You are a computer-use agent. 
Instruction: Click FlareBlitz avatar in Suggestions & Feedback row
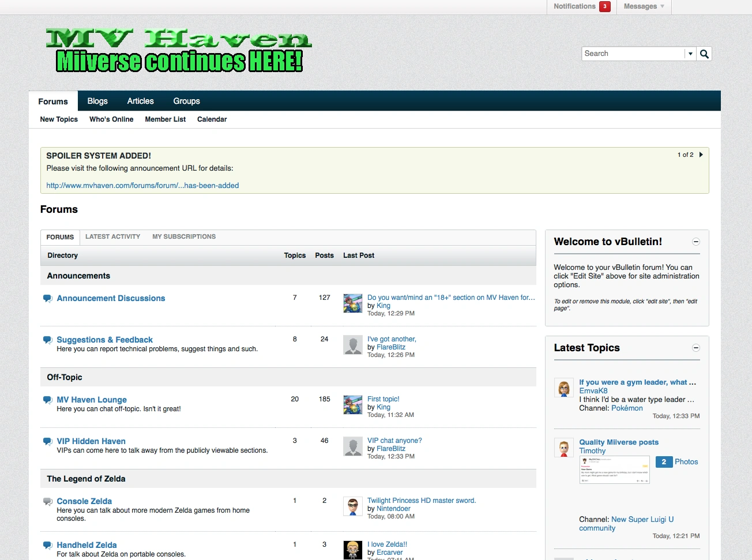point(353,345)
